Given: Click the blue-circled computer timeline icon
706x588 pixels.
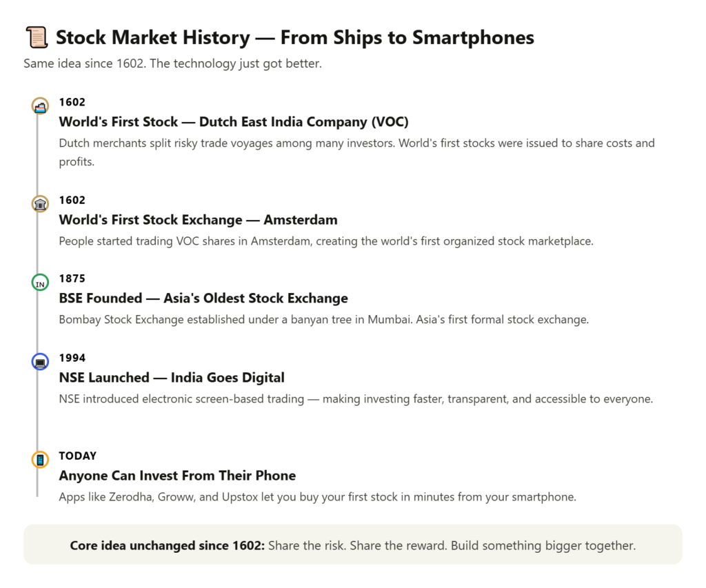Looking at the screenshot, I should pos(40,361).
